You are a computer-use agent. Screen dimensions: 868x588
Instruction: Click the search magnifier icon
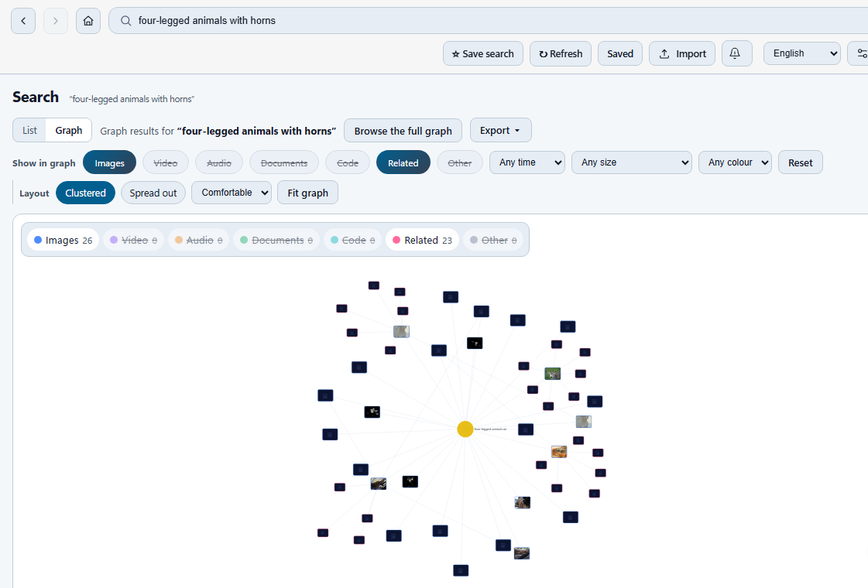click(125, 21)
